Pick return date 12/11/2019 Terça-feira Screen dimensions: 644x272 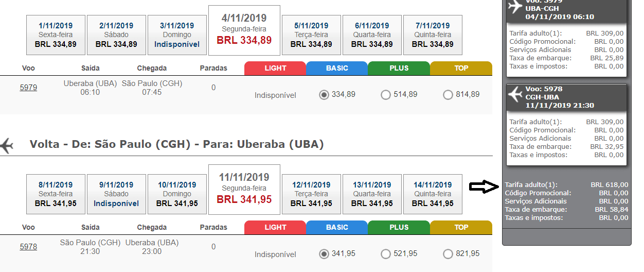coord(312,194)
